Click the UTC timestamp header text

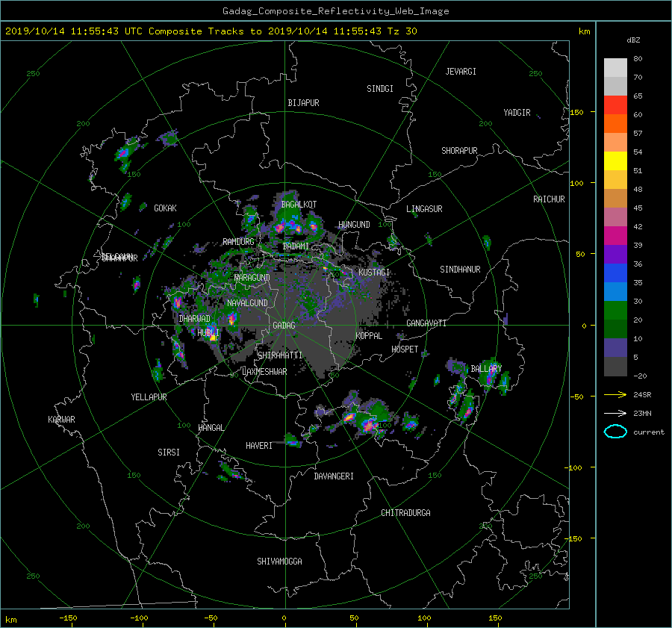(x=211, y=31)
